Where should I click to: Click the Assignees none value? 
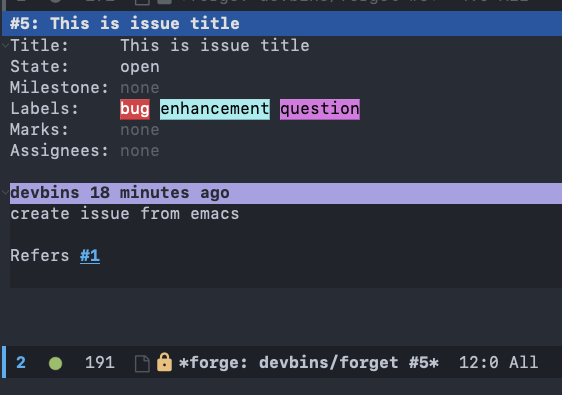coord(140,151)
